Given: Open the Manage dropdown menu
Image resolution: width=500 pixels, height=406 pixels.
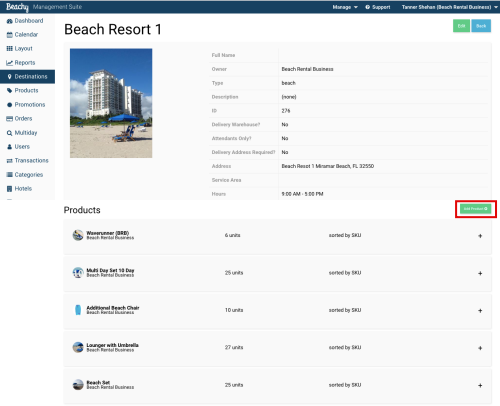Looking at the screenshot, I should pyautogui.click(x=345, y=7).
